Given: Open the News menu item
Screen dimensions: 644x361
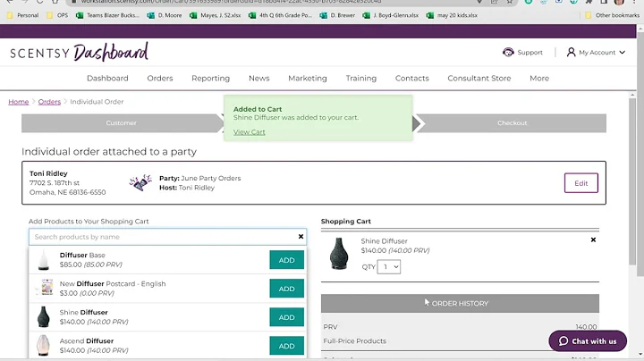Looking at the screenshot, I should point(259,78).
